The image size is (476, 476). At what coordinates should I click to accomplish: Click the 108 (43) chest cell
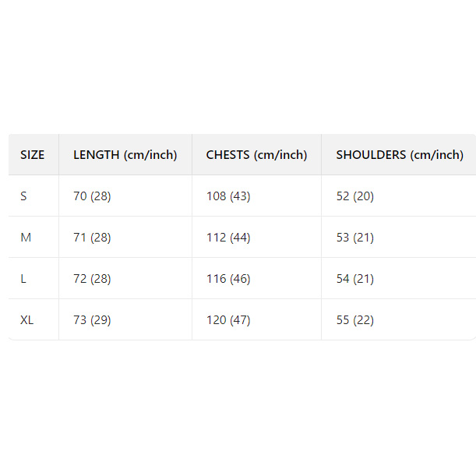(228, 196)
